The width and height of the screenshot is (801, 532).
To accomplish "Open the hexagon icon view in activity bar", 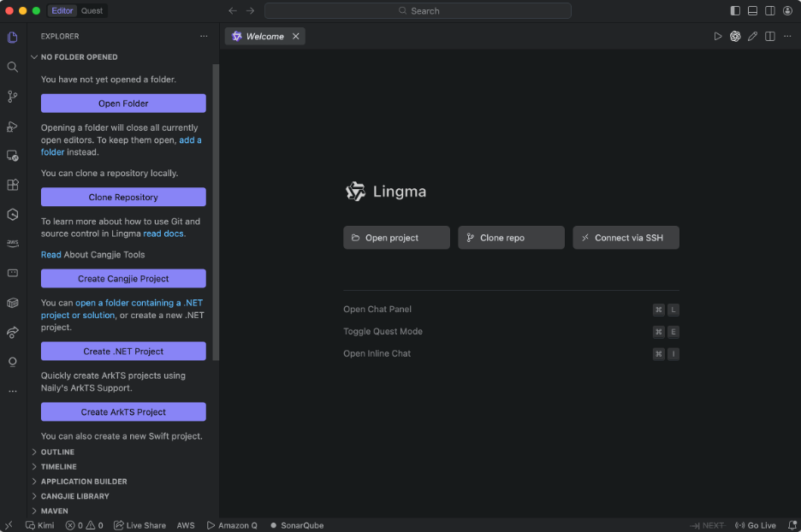I will [13, 215].
